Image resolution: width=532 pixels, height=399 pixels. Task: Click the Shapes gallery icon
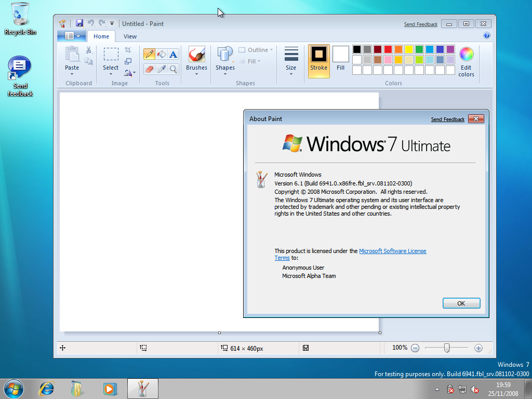click(x=225, y=54)
